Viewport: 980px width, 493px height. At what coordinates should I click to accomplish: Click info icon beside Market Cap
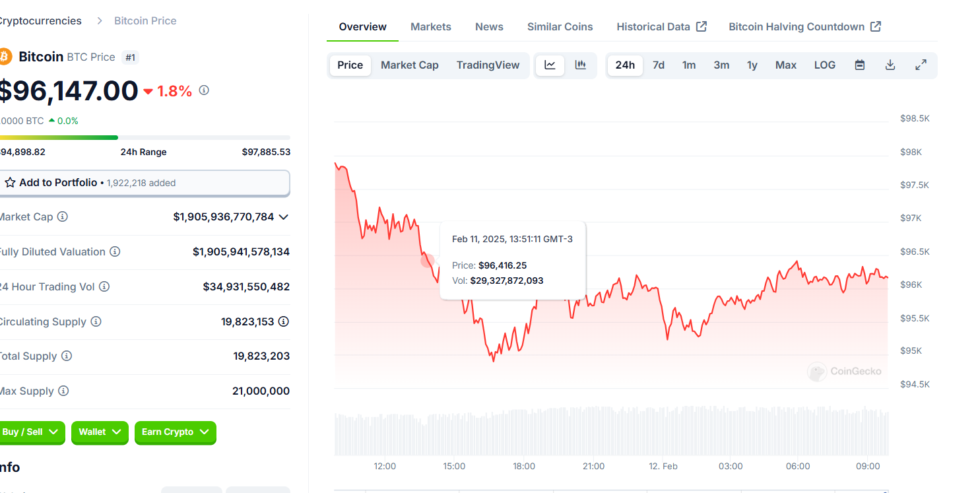[63, 216]
